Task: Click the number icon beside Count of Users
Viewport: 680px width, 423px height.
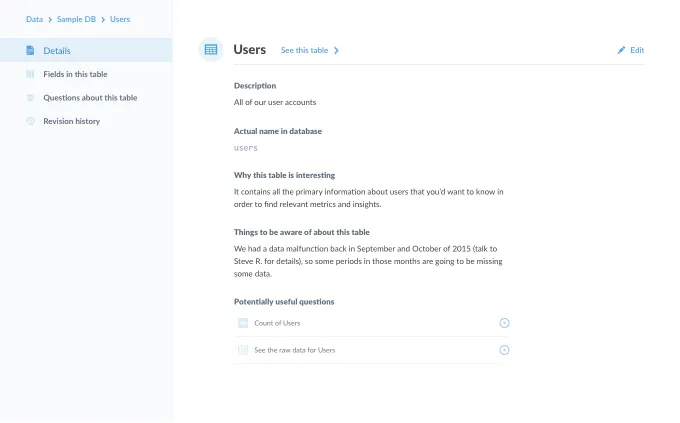Action: click(x=243, y=323)
